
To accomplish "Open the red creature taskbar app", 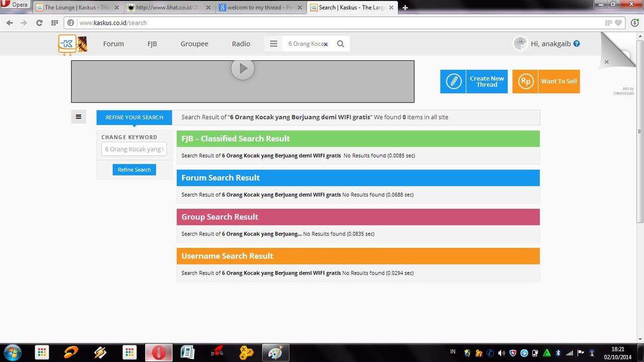I will 217,352.
